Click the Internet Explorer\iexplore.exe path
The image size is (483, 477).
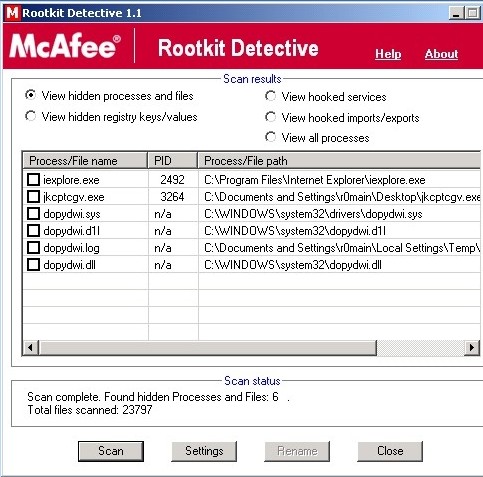click(x=315, y=180)
